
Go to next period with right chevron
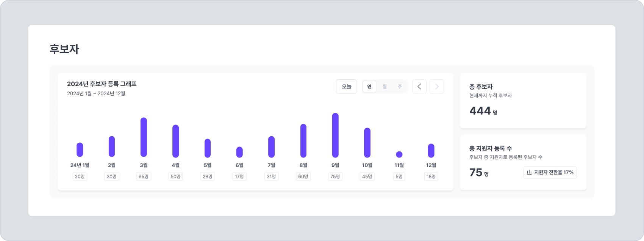pos(437,87)
